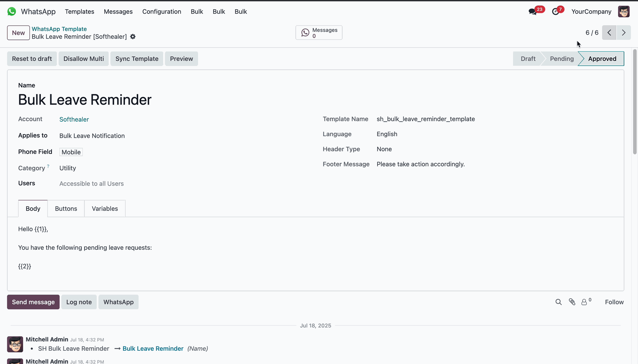This screenshot has height=364, width=638.
Task: Go to the next record arrow
Action: pyautogui.click(x=624, y=33)
